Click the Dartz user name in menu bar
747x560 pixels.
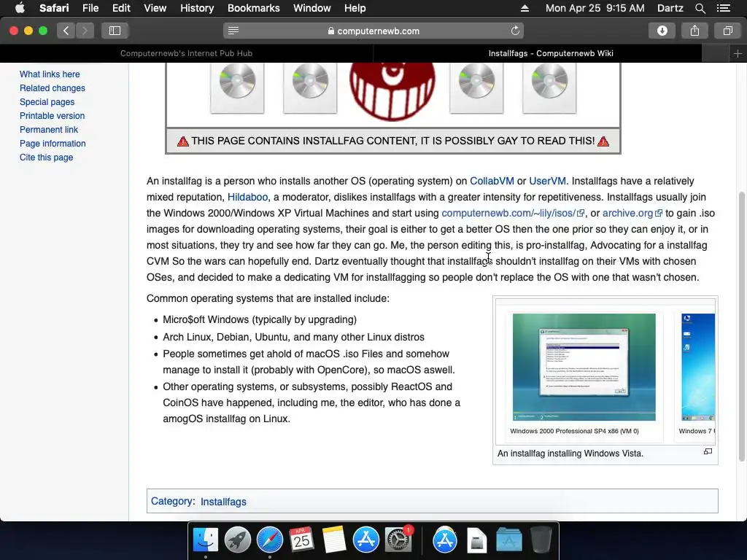point(670,8)
